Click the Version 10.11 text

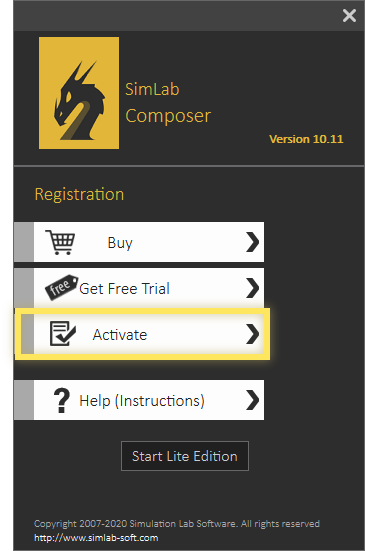[306, 139]
